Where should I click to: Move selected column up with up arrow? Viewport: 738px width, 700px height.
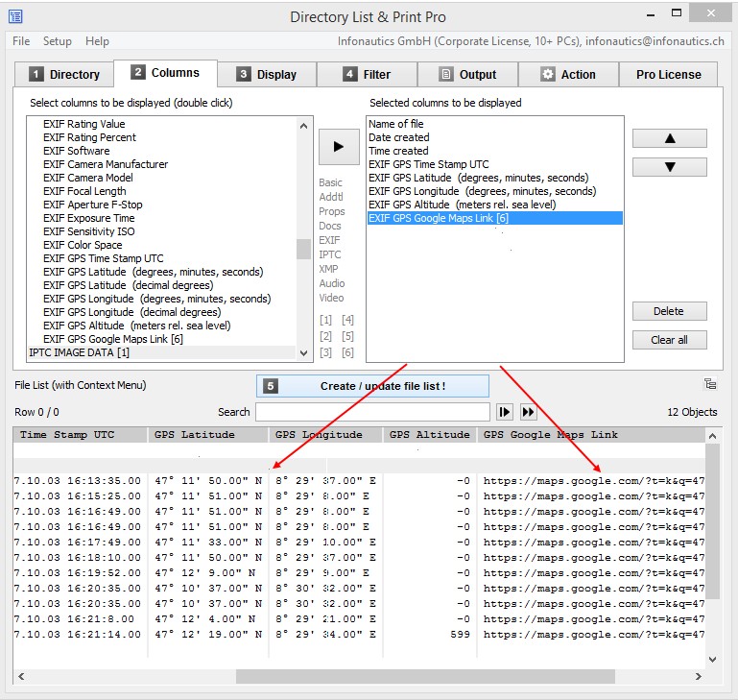point(669,138)
